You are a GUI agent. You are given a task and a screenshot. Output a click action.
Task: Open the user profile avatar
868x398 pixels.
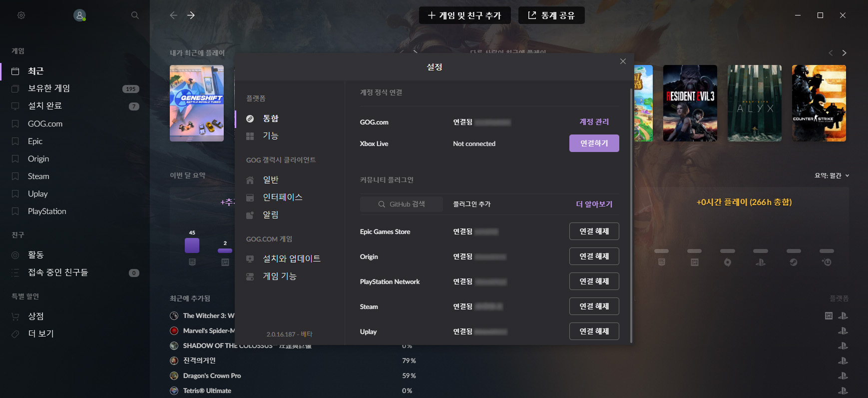(79, 15)
